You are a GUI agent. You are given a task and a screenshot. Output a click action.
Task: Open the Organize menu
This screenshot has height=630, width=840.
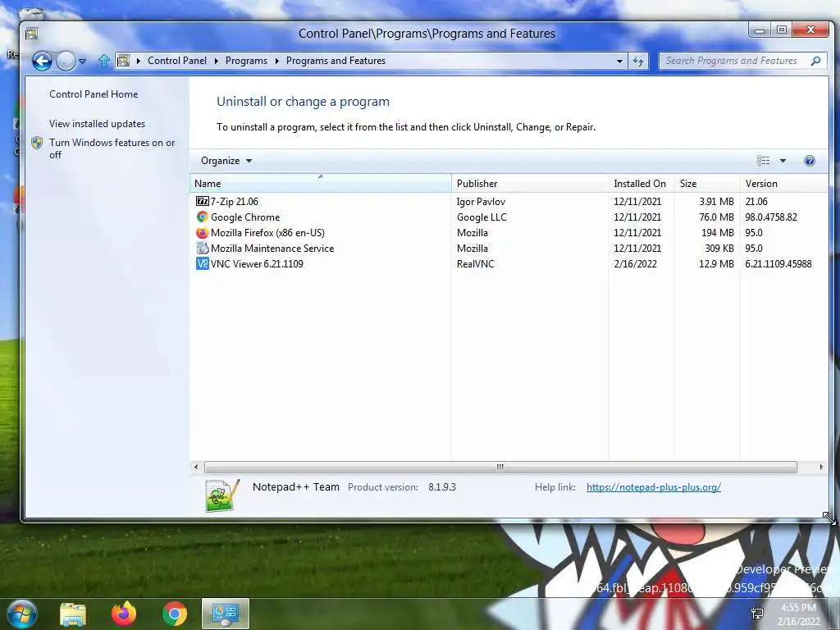click(226, 161)
